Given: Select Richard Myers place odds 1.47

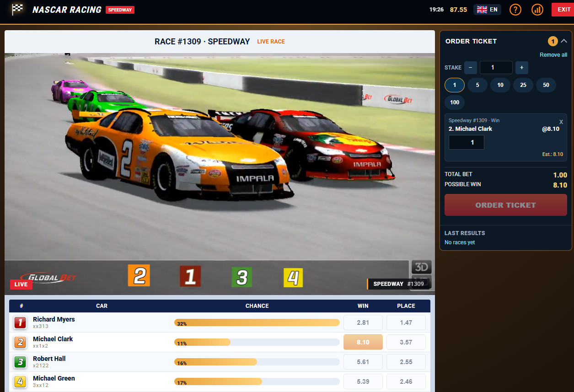Looking at the screenshot, I should [406, 322].
